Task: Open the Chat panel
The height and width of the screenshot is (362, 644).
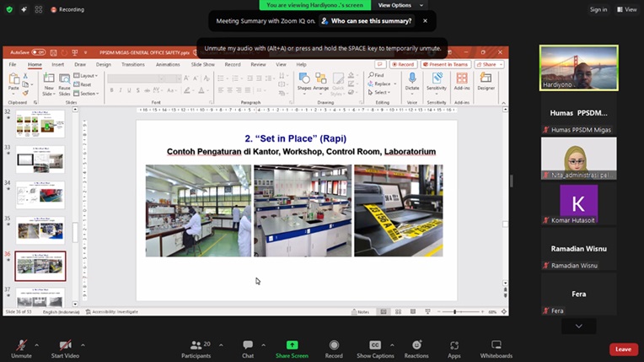Action: 248,348
